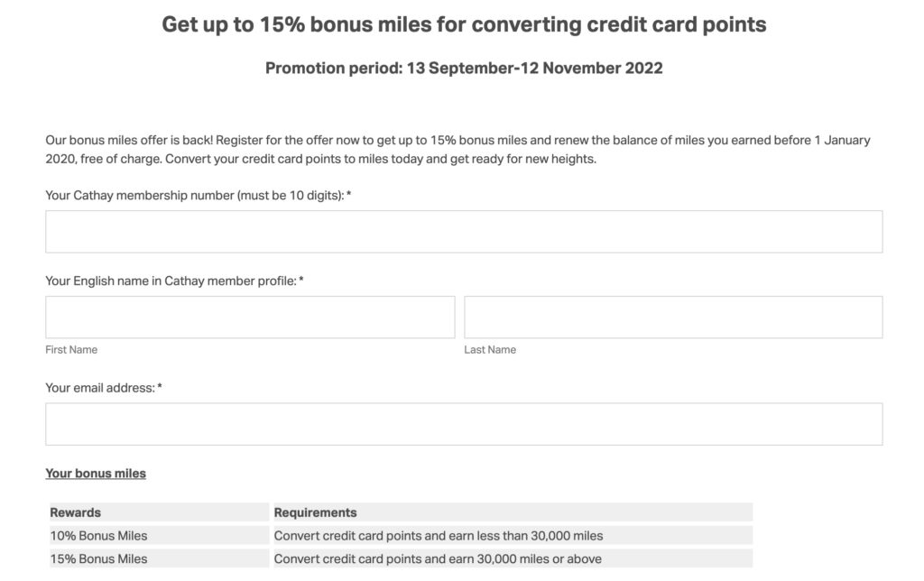The height and width of the screenshot is (581, 924).
Task: Click the '15% bonus miles' page title
Action: (464, 24)
